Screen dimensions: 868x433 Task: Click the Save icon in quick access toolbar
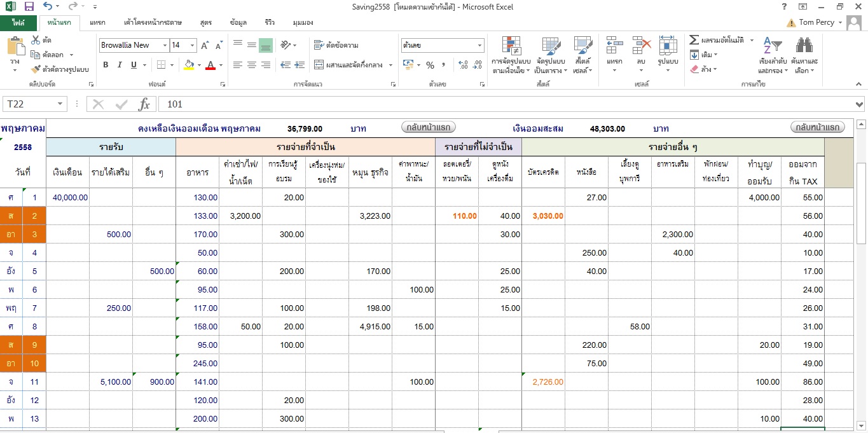[x=29, y=6]
